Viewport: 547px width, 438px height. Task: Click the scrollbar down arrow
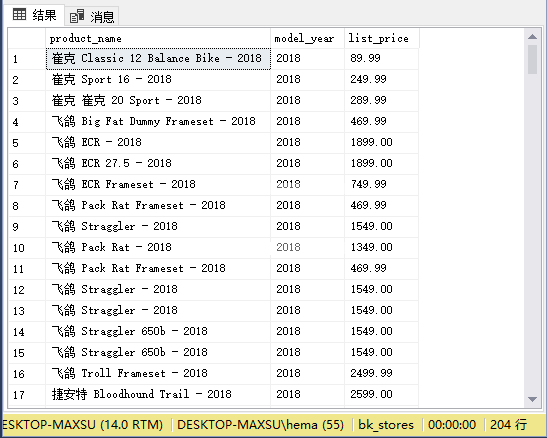tap(532, 399)
